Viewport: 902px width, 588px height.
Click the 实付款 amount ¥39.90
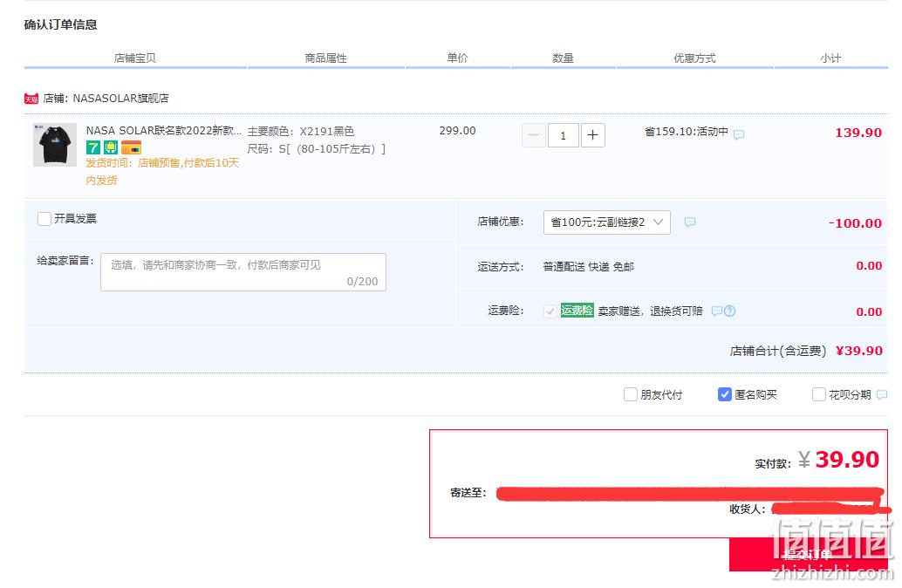(x=839, y=459)
